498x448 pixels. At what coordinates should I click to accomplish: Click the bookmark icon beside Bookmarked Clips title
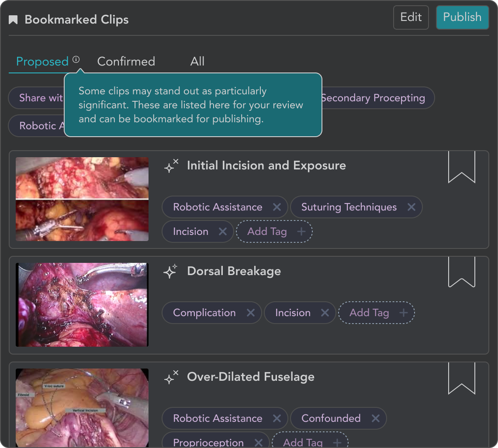[x=13, y=20]
